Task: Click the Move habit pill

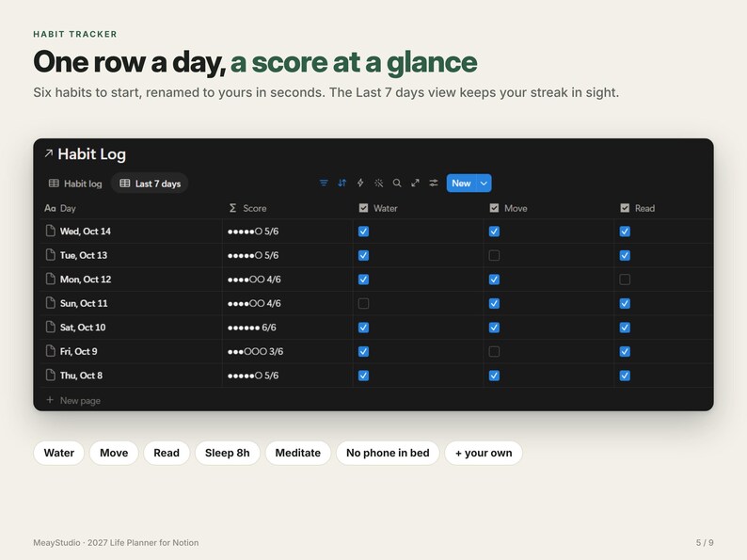Action: coord(114,453)
